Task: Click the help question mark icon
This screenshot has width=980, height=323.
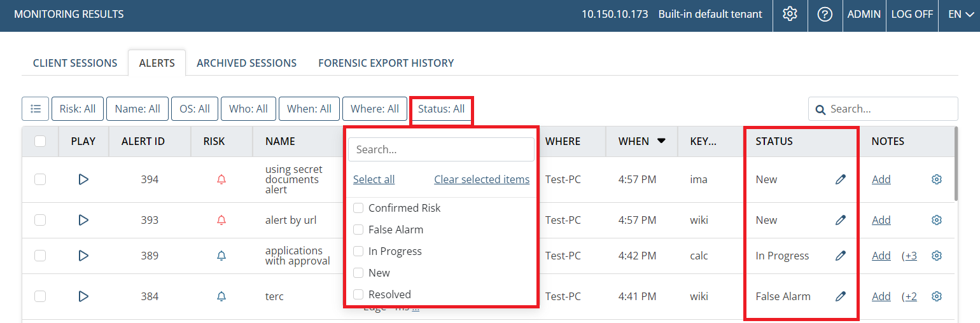Action: (825, 14)
